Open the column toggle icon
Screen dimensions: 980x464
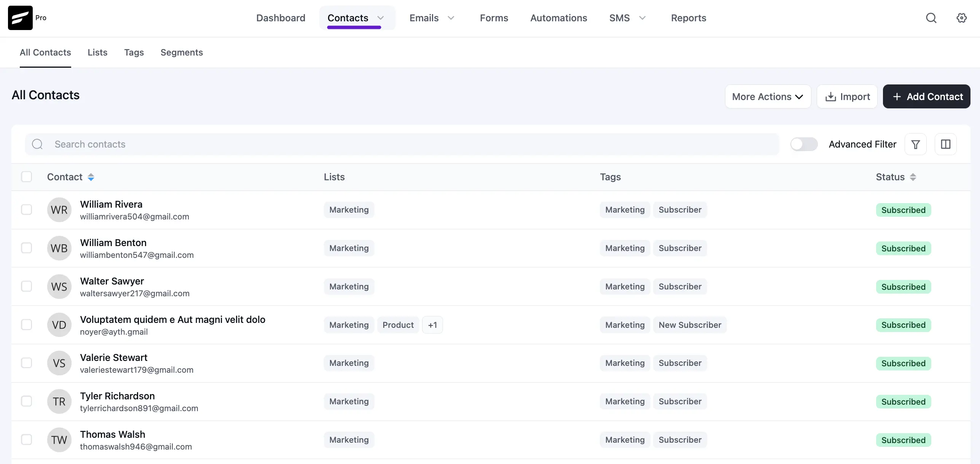click(945, 144)
